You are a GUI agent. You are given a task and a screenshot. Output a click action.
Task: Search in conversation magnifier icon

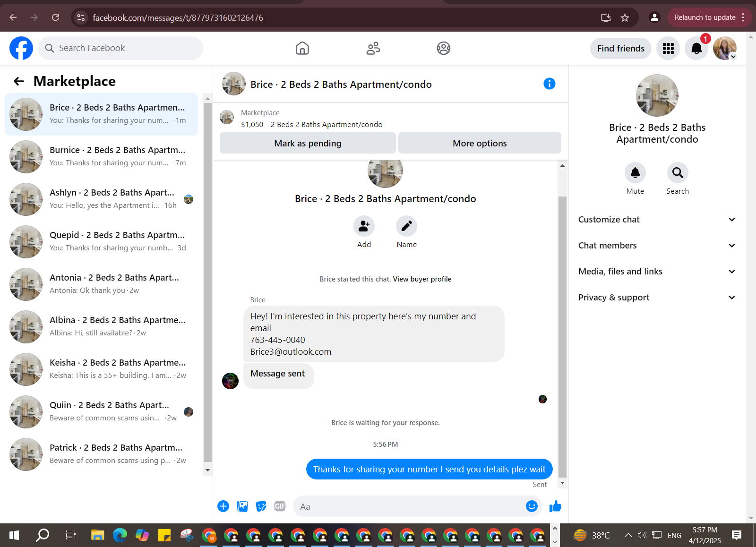[678, 173]
